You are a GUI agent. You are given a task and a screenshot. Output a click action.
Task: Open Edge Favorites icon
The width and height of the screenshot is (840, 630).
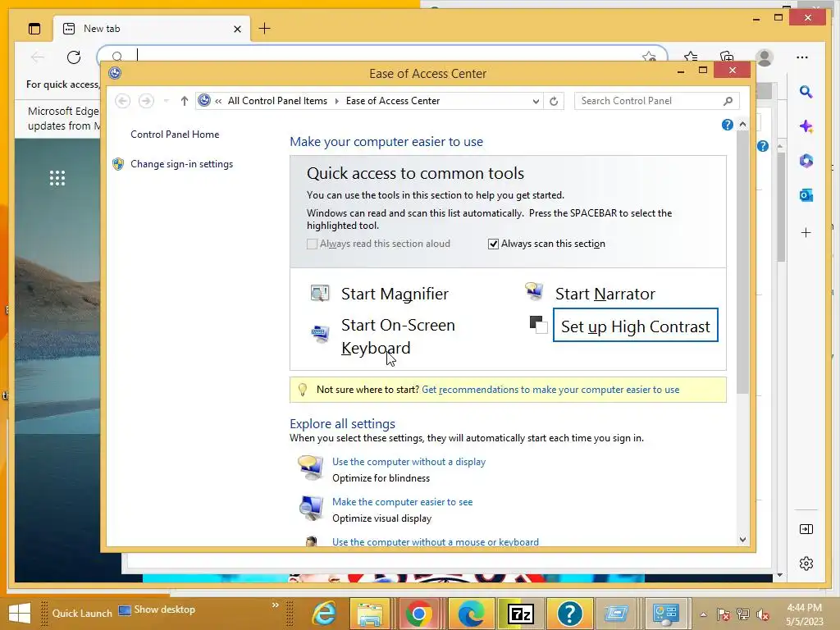(x=691, y=57)
